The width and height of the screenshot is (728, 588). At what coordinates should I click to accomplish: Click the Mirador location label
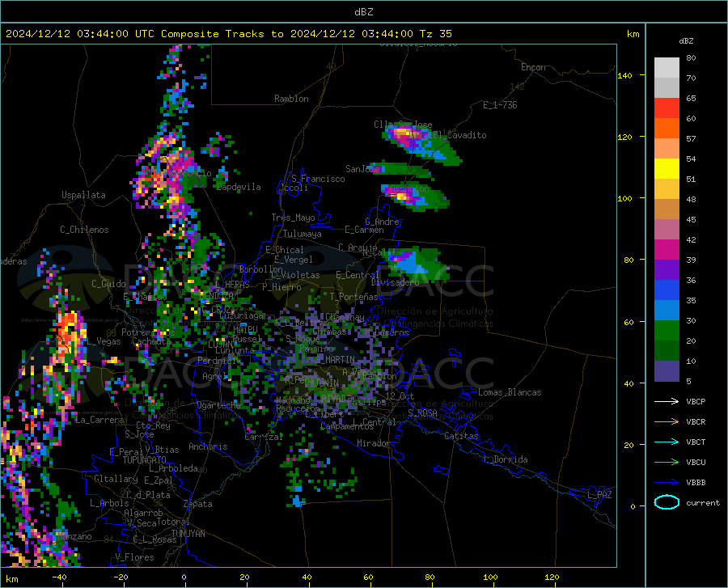point(374,443)
